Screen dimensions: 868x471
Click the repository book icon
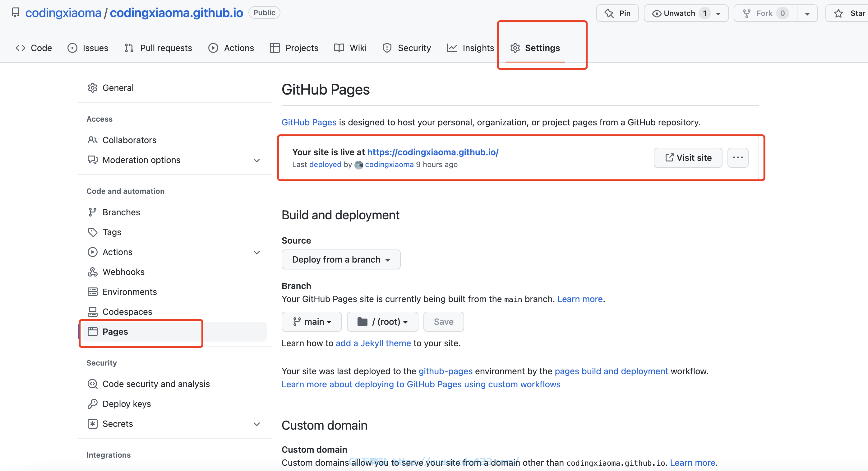tap(16, 12)
